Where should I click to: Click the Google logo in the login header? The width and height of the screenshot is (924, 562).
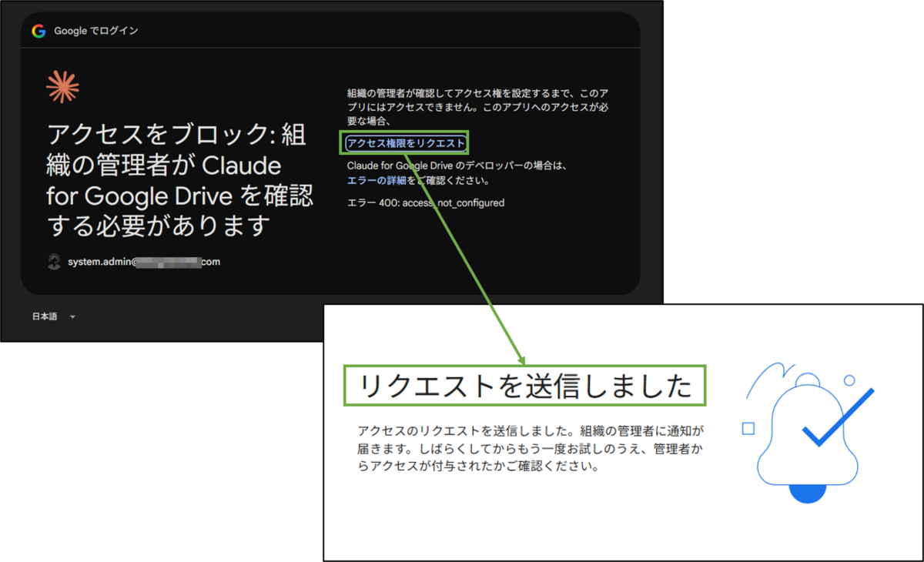click(x=38, y=31)
